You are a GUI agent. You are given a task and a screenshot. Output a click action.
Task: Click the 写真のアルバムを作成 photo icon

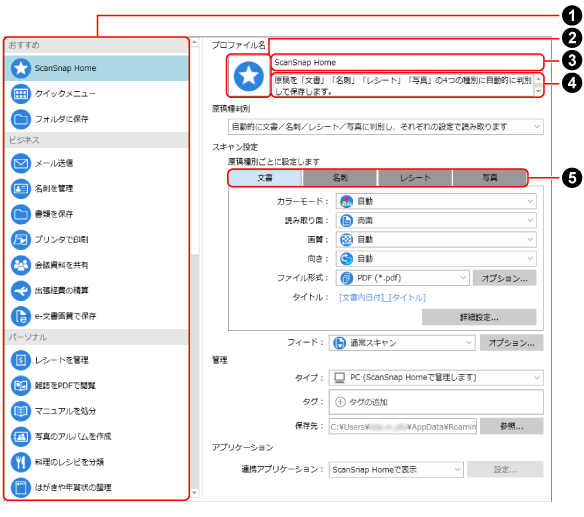20,436
